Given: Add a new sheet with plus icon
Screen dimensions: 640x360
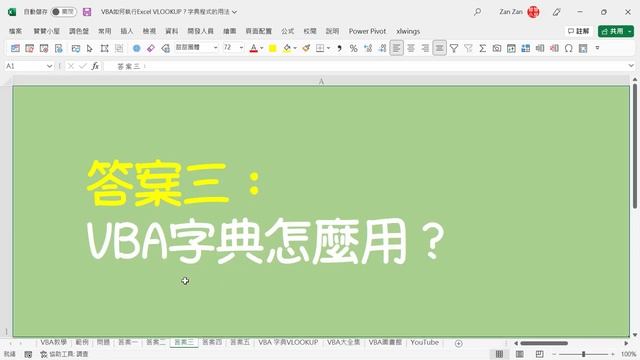Looking at the screenshot, I should [x=458, y=343].
